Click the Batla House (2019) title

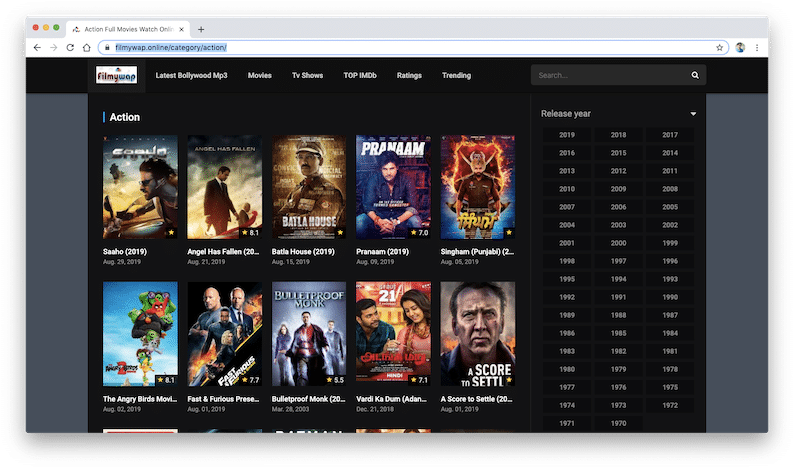(303, 251)
